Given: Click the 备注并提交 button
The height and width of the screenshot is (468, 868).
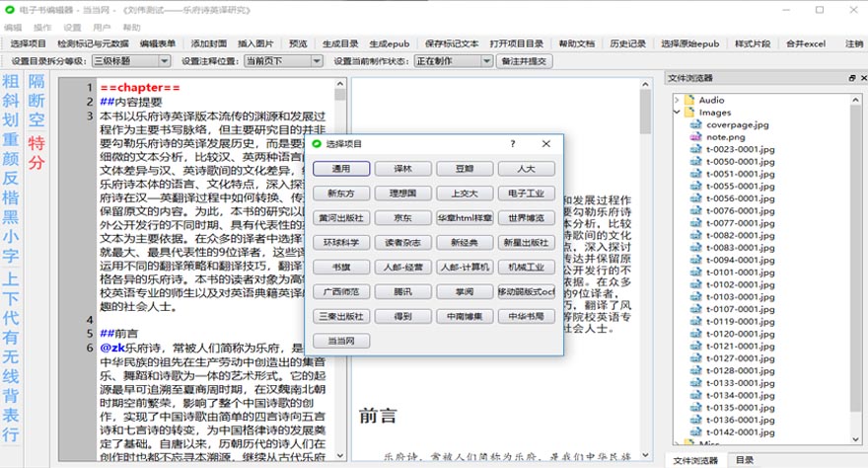Looking at the screenshot, I should (x=524, y=61).
